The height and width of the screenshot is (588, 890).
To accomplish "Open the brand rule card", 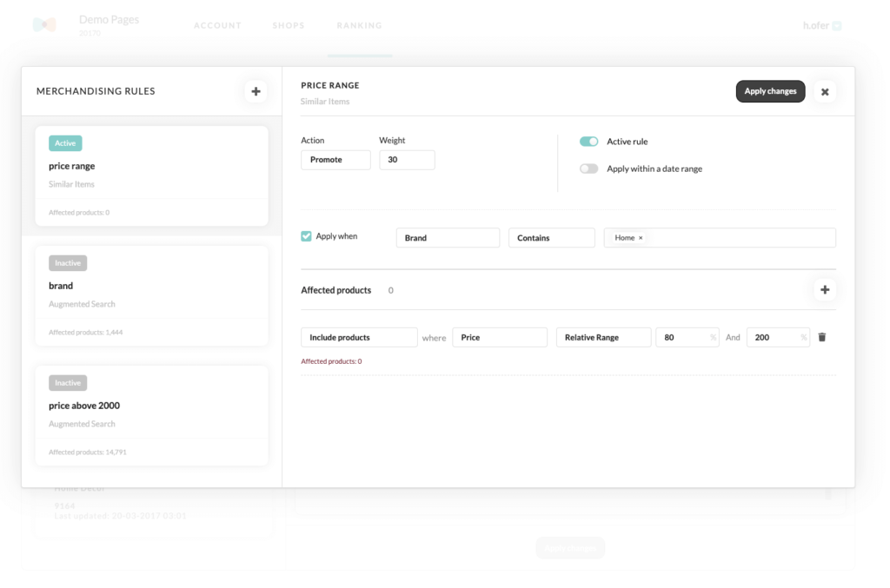I will [x=151, y=295].
